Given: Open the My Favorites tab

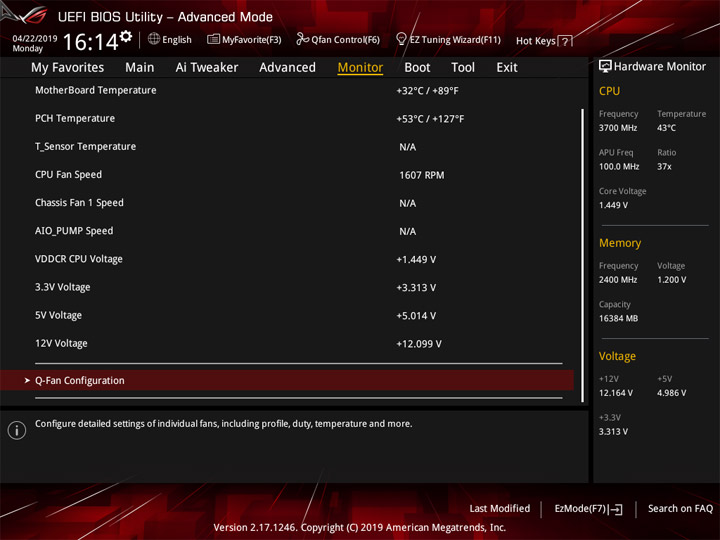Looking at the screenshot, I should pyautogui.click(x=68, y=68).
